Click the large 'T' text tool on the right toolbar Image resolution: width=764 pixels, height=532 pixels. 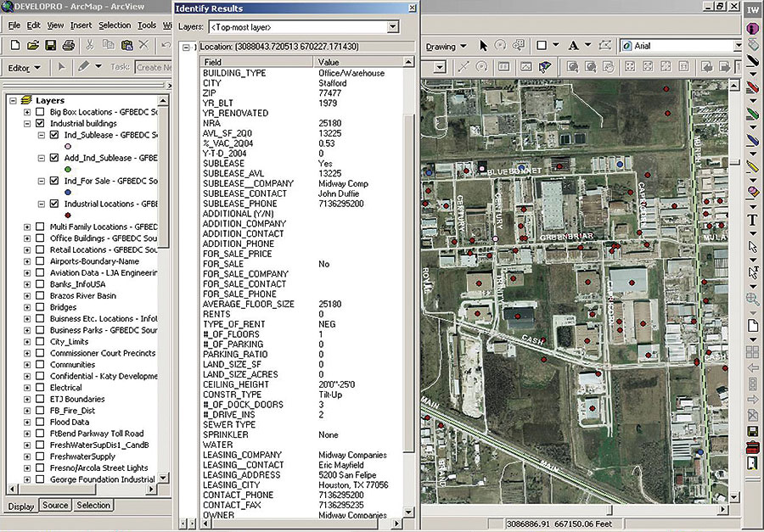pyautogui.click(x=752, y=221)
